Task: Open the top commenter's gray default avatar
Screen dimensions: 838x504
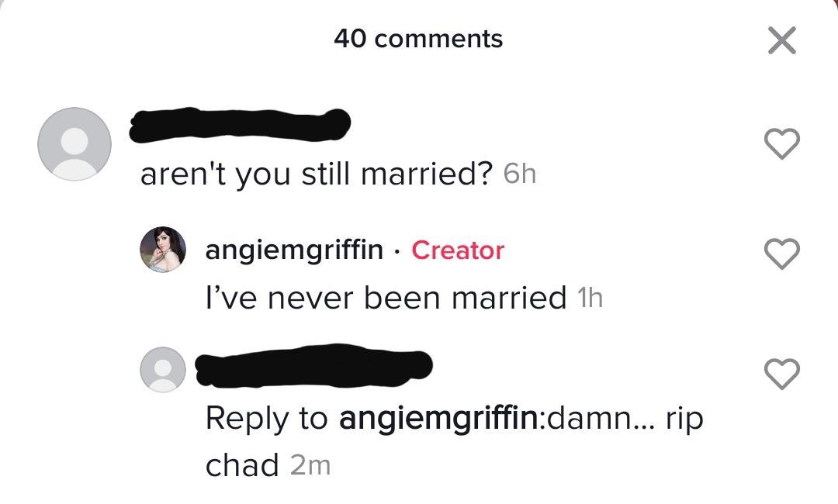Action: [x=74, y=144]
